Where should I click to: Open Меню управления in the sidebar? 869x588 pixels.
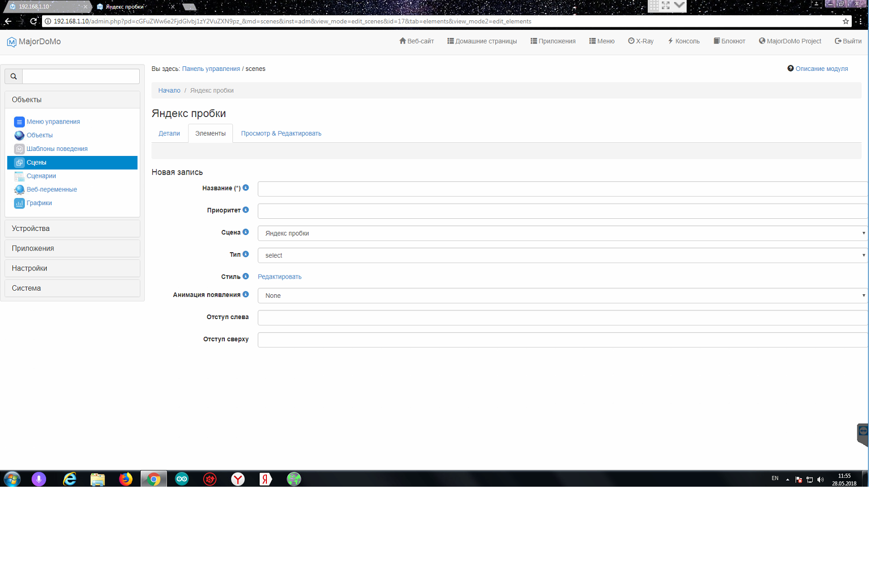[x=53, y=122]
